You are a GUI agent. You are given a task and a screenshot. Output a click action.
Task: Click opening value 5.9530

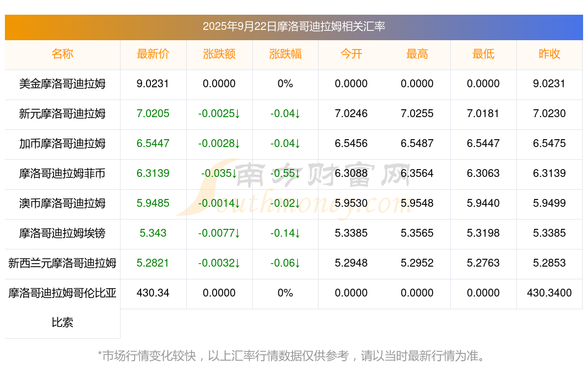pyautogui.click(x=351, y=203)
